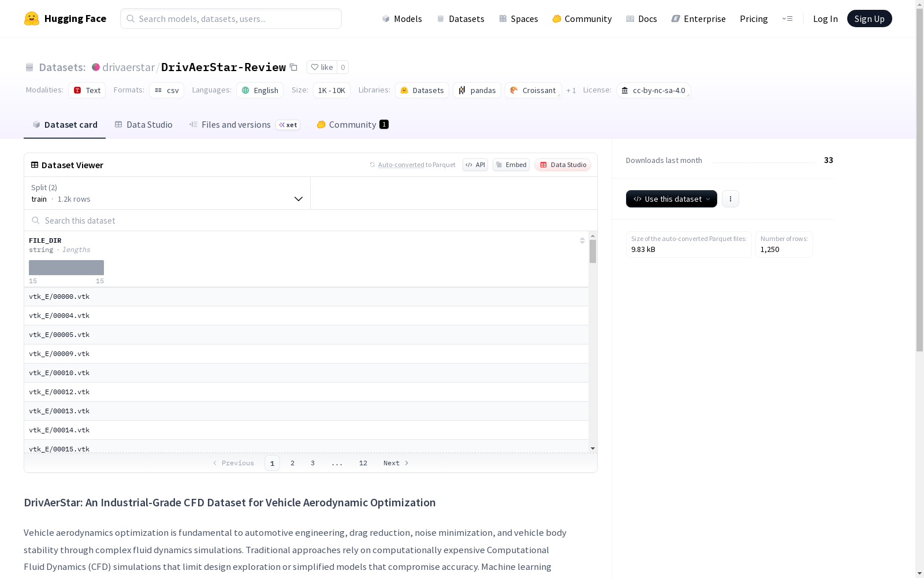Select row vtk_E/00014.vtk
Viewport: 924px width, 578px height.
pos(306,430)
